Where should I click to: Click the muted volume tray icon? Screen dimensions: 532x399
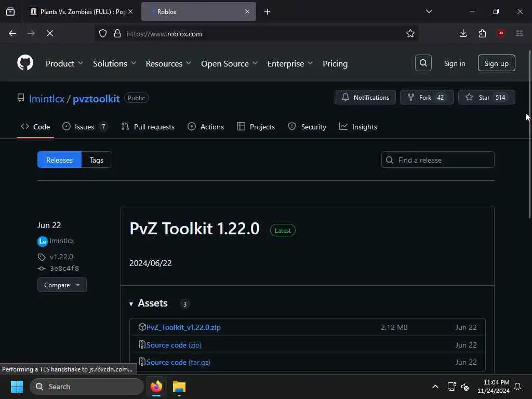coord(465,387)
